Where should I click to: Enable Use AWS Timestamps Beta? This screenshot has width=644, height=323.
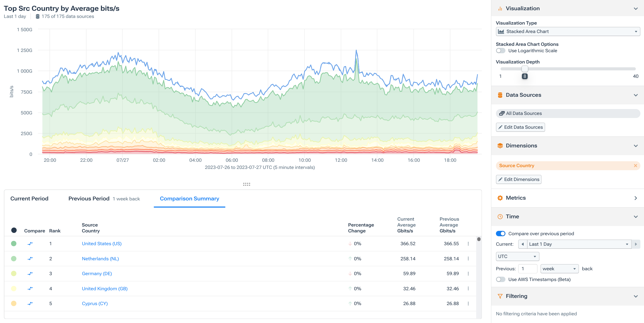(x=501, y=279)
